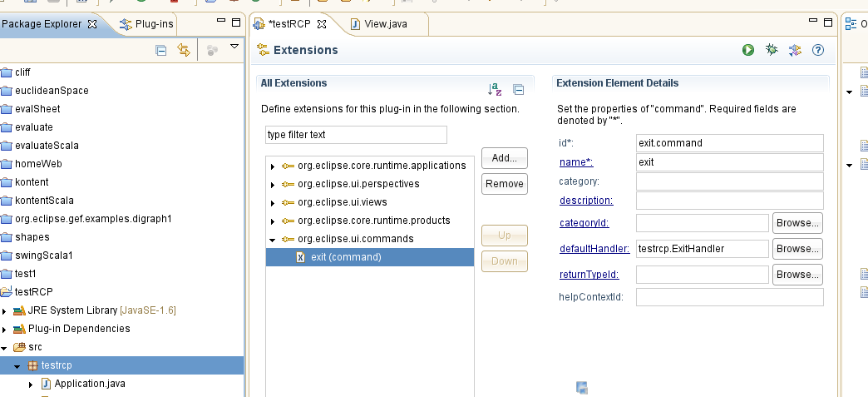This screenshot has height=397, width=868.
Task: Expand org.eclipse.ui.views extension
Action: (x=273, y=203)
